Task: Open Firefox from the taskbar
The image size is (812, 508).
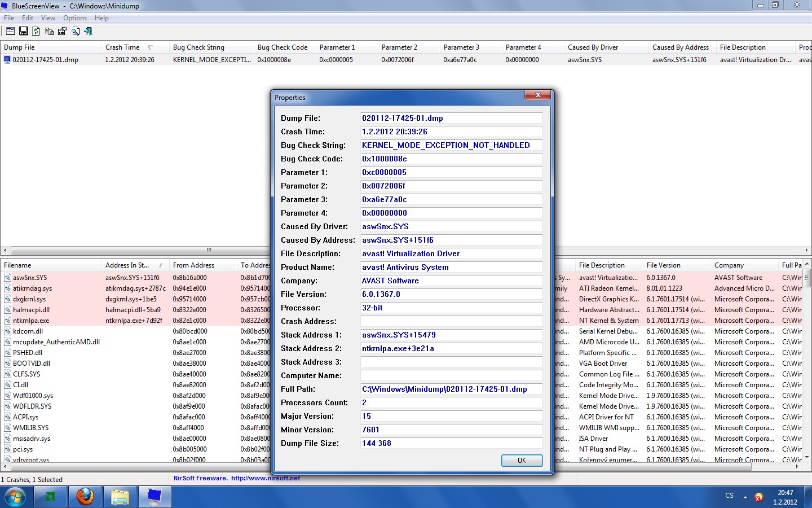Action: point(85,497)
